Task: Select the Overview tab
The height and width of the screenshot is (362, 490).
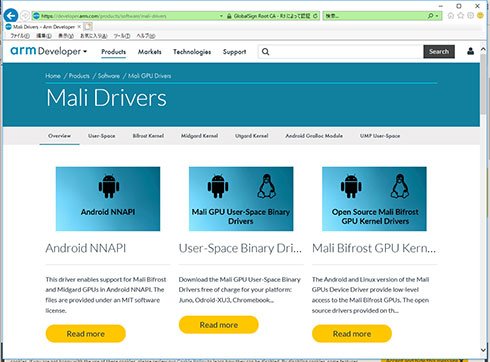Action: 59,136
